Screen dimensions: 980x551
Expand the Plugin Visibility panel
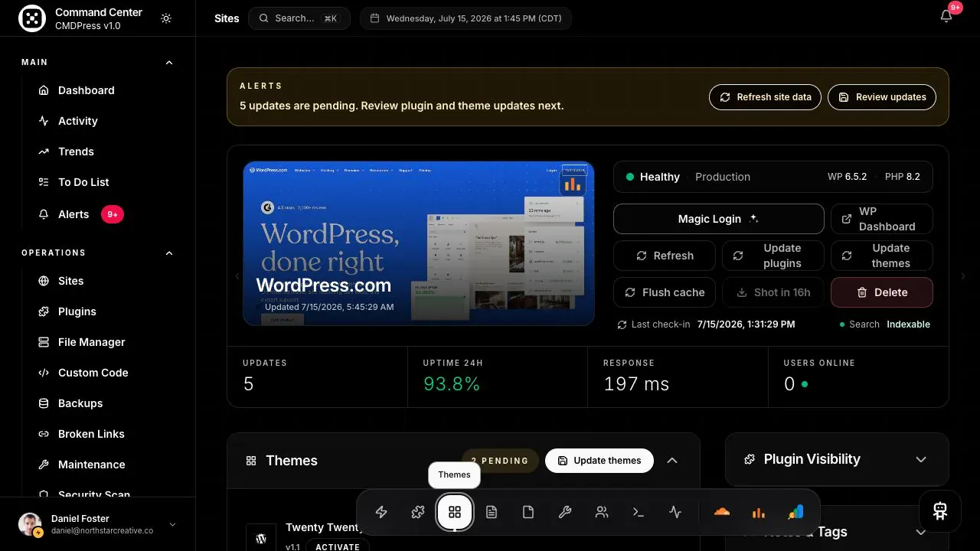tap(921, 459)
